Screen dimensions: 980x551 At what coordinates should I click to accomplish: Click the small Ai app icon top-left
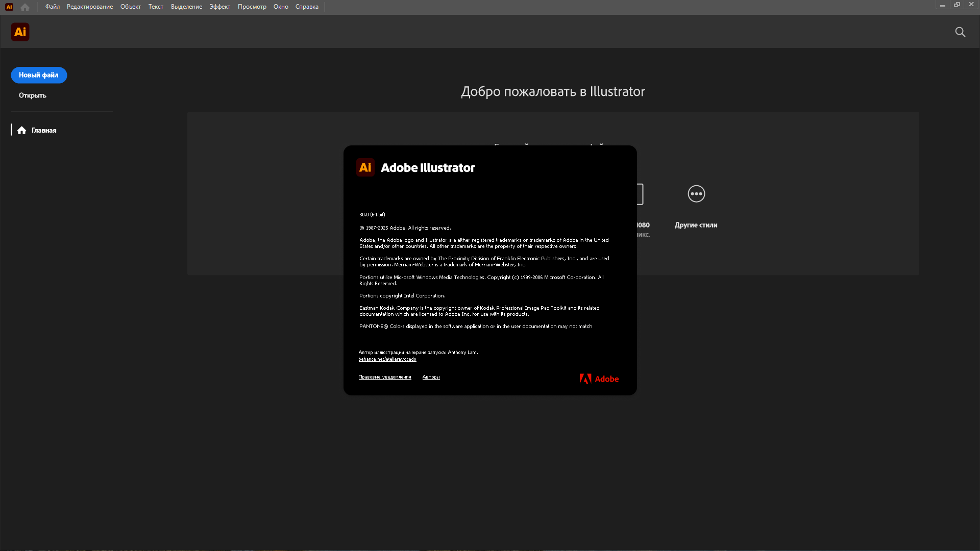9,7
